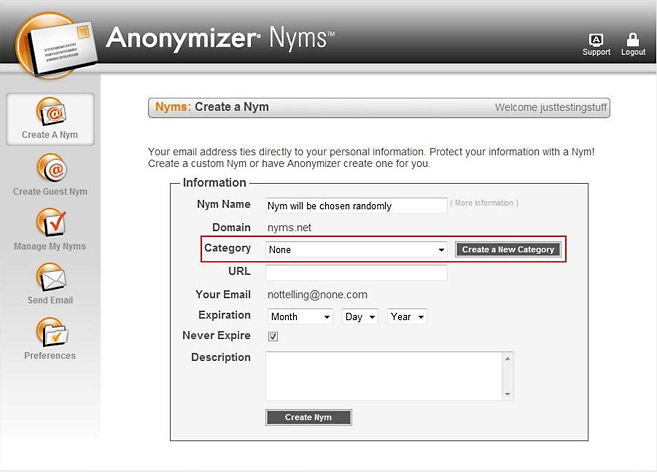Open the expiration Year dropdown
The width and height of the screenshot is (657, 472).
click(x=407, y=316)
